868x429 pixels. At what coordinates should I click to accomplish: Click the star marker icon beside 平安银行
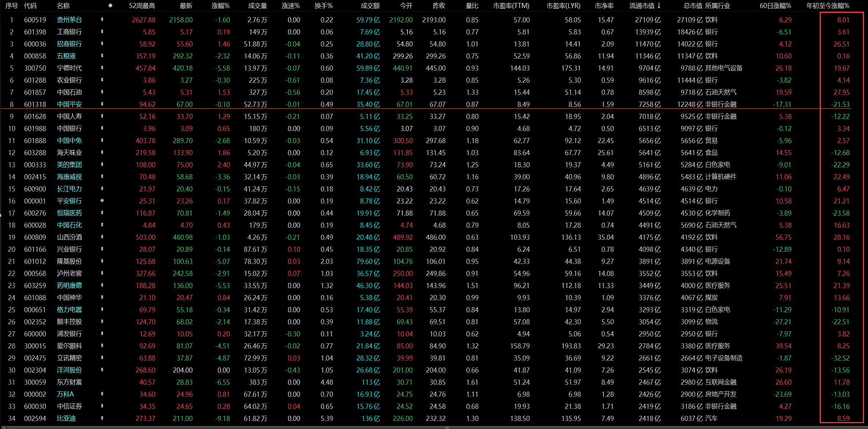tap(102, 201)
